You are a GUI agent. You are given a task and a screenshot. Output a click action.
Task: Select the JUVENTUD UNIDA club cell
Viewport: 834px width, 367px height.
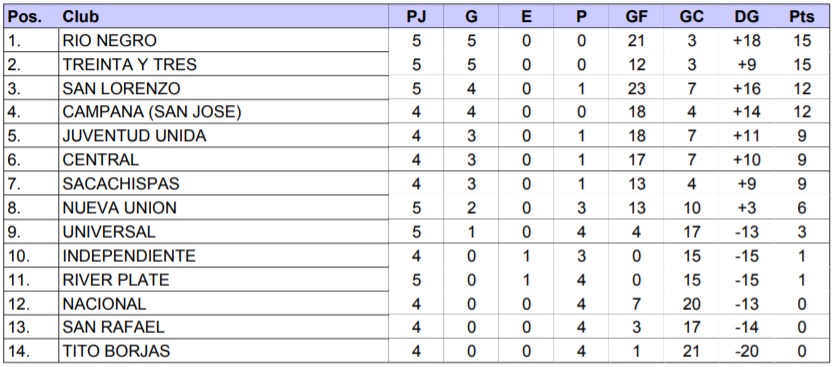click(x=223, y=136)
